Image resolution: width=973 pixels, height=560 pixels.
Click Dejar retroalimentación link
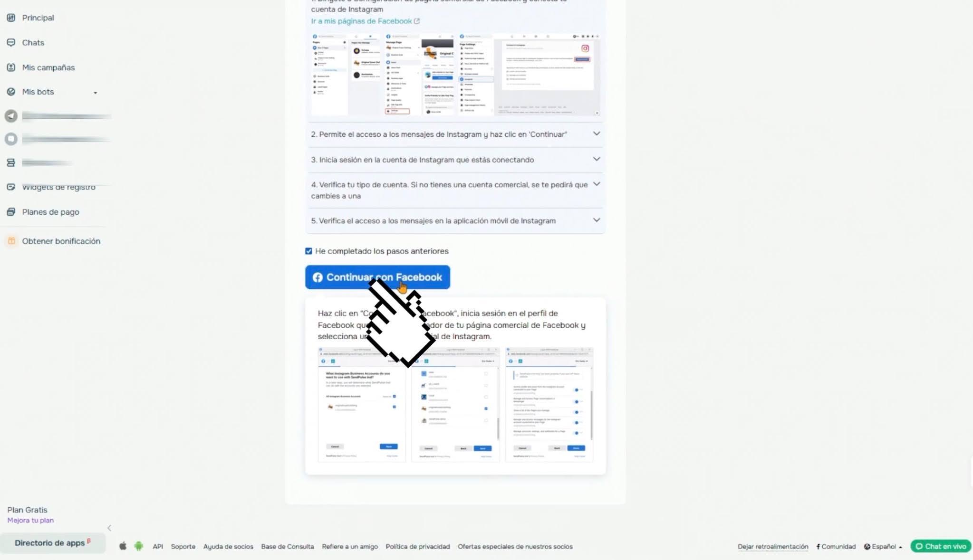(773, 546)
